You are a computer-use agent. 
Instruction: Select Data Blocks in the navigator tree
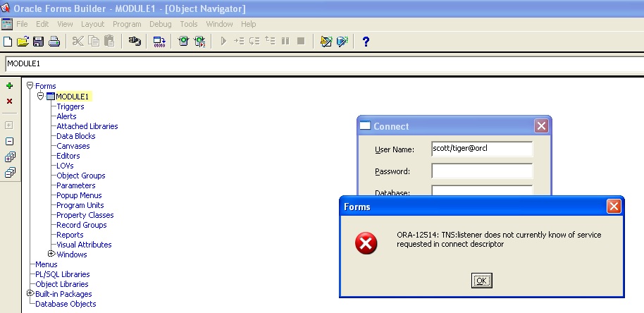tap(76, 136)
